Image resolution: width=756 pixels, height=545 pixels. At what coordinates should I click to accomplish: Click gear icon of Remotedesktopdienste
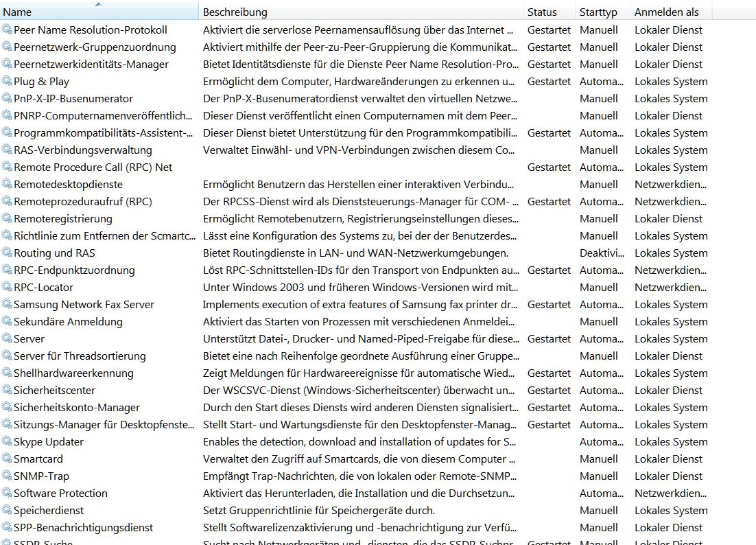(7, 184)
